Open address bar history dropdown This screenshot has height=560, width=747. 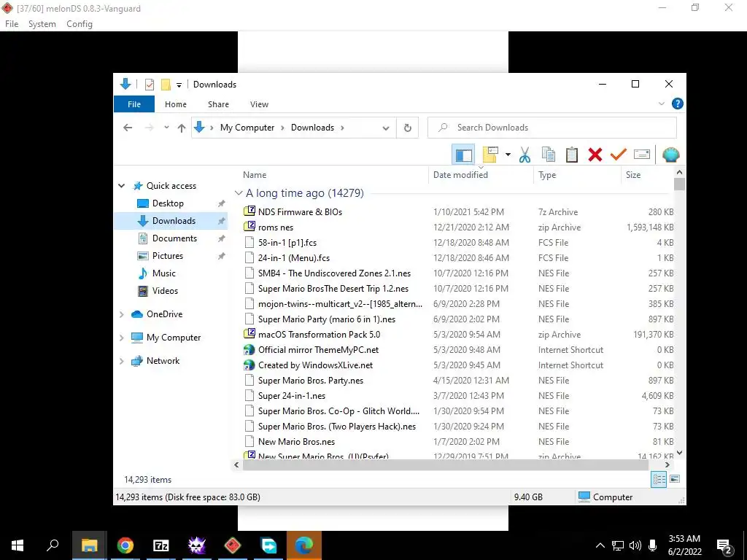click(386, 128)
